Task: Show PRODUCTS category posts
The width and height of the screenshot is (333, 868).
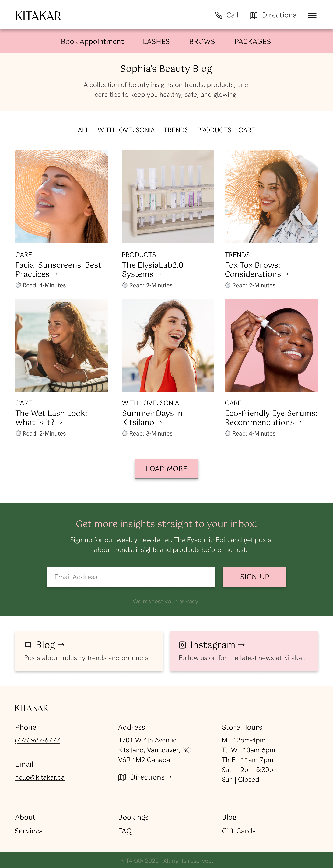Action: (x=214, y=130)
